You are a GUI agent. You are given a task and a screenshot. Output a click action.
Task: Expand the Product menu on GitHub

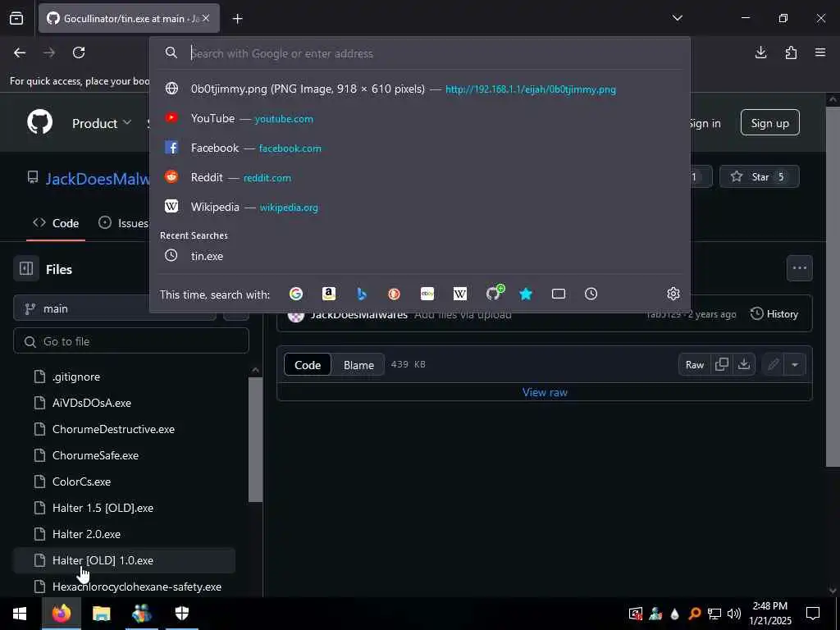(x=101, y=123)
